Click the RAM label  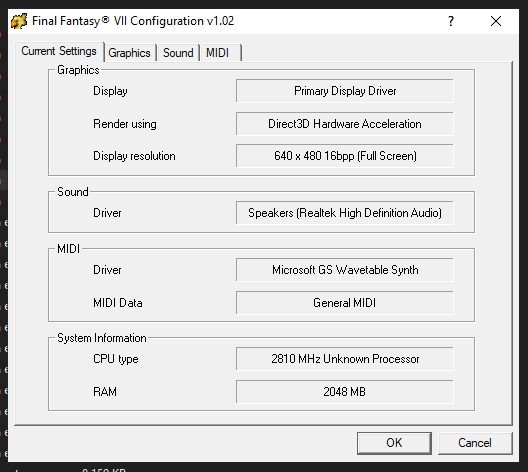(x=105, y=392)
